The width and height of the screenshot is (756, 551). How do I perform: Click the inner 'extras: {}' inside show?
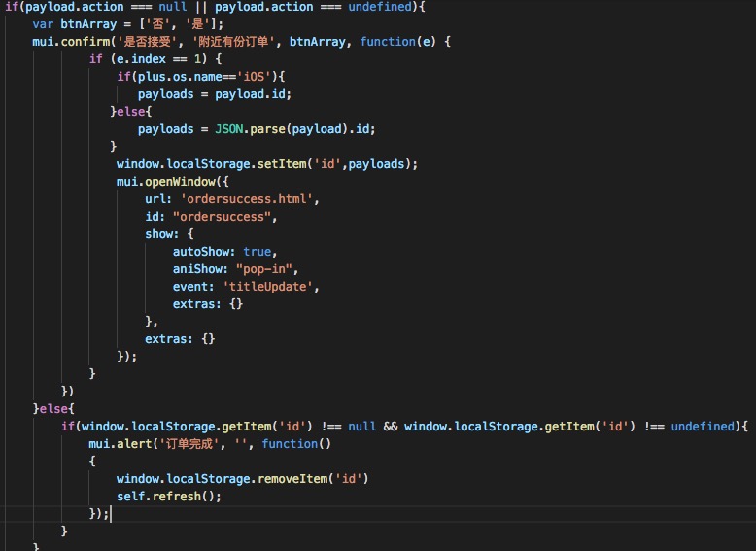(208, 304)
